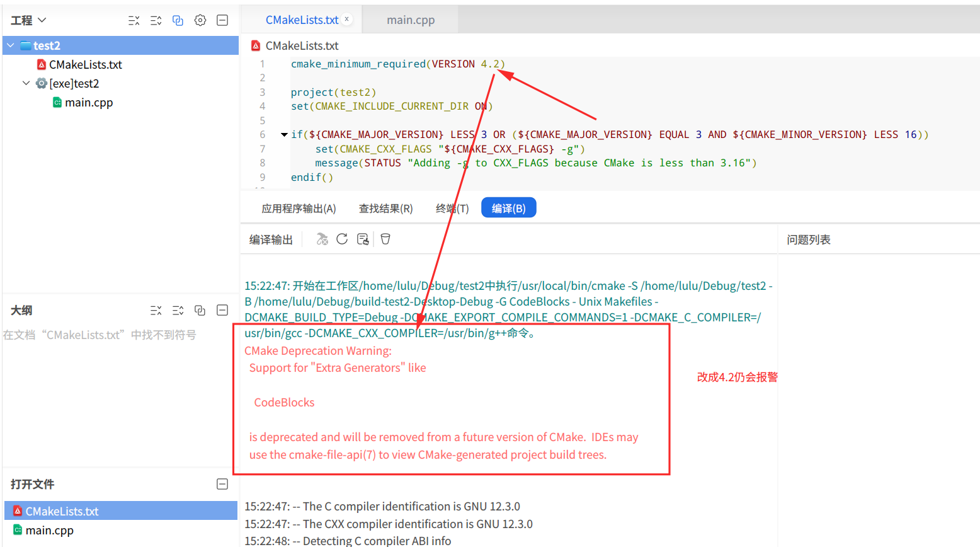Click the cancel build hammer icon
The width and height of the screenshot is (980, 547).
point(322,239)
